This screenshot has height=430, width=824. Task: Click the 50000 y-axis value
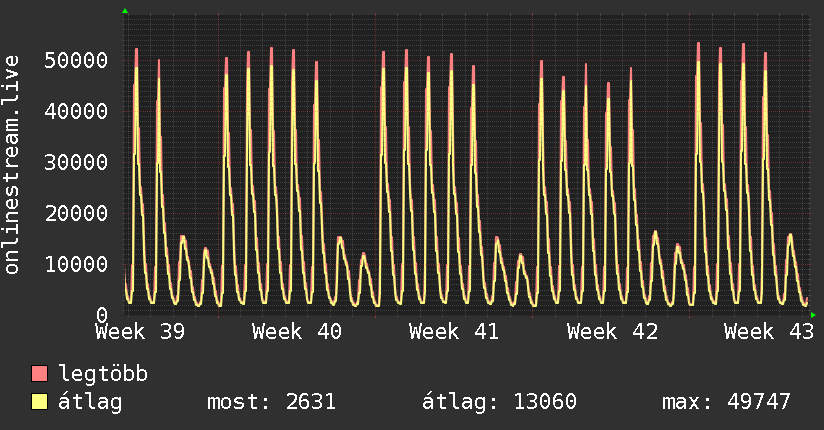76,60
